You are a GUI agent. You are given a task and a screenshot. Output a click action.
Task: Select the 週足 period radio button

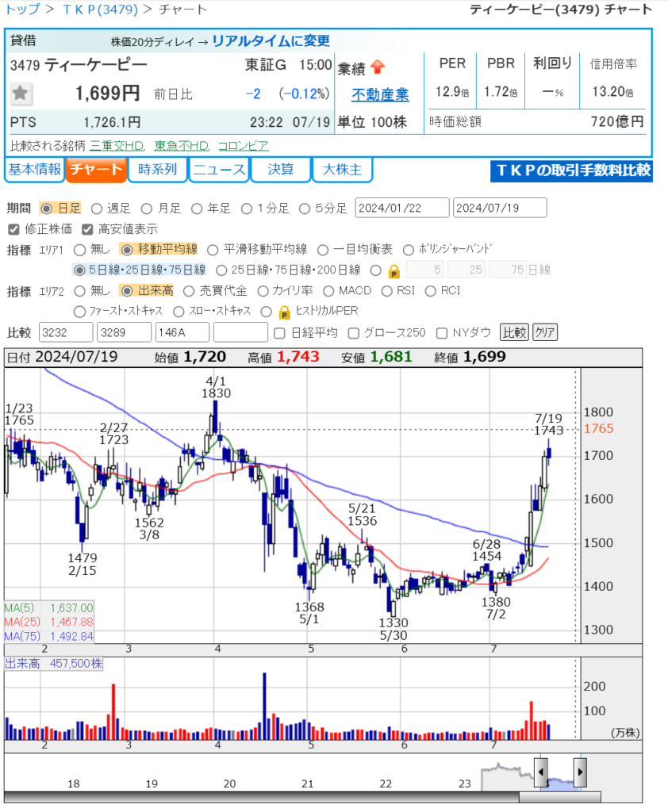[97, 209]
